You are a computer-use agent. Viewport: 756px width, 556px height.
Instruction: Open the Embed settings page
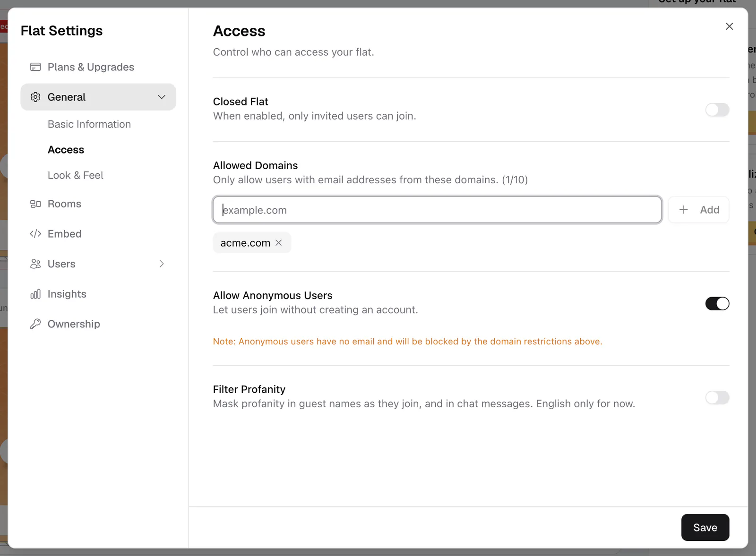tap(98, 234)
